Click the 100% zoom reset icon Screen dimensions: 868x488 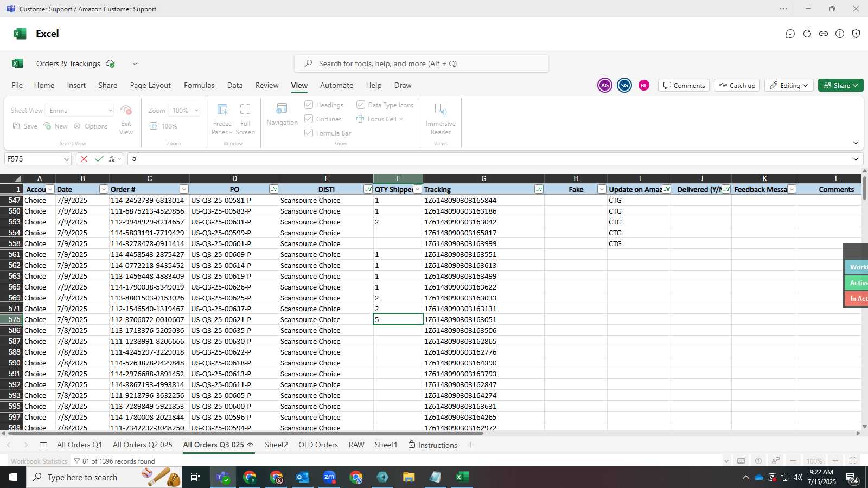[x=154, y=126]
